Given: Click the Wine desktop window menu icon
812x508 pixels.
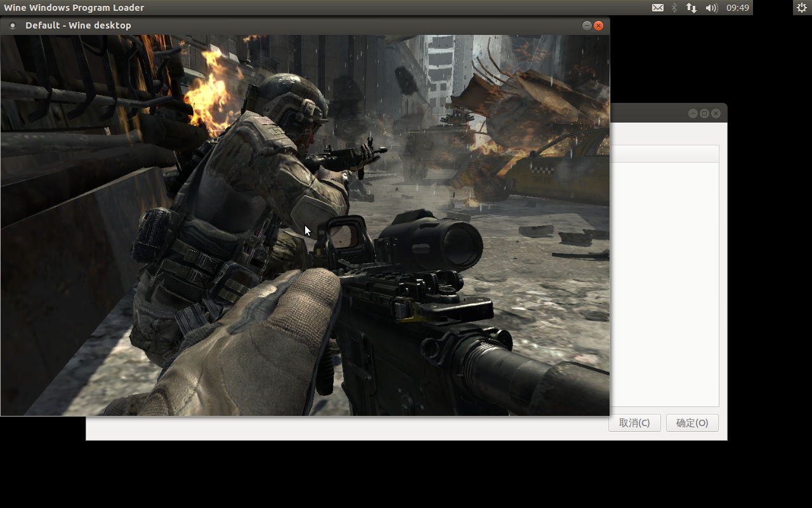Looking at the screenshot, I should [12, 26].
